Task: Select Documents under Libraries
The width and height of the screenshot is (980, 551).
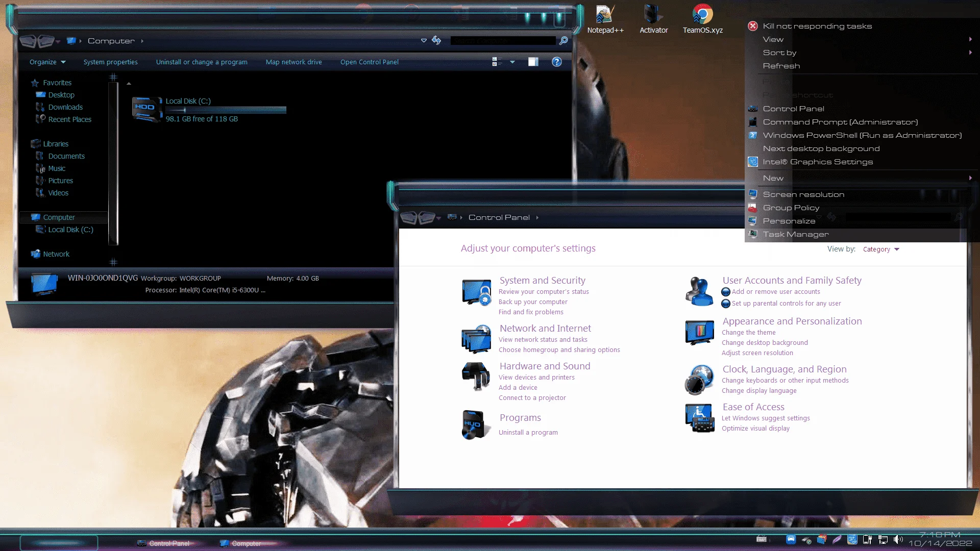Action: pyautogui.click(x=66, y=156)
